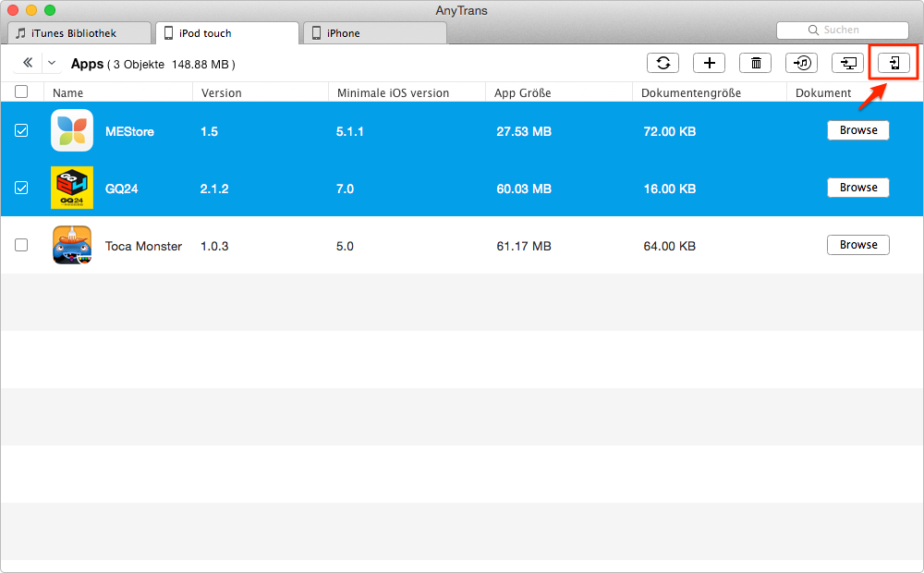Click the 72.00 KB document size
The height and width of the screenshot is (573, 924).
tap(669, 131)
